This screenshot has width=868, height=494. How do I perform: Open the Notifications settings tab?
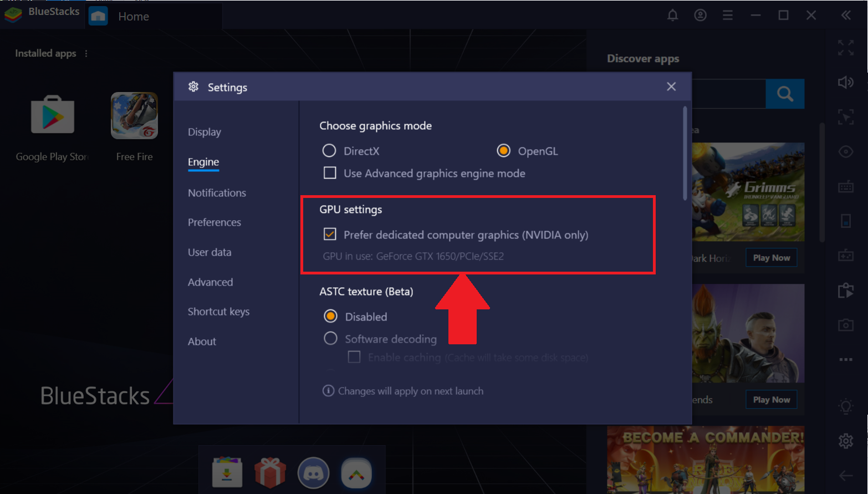(217, 193)
